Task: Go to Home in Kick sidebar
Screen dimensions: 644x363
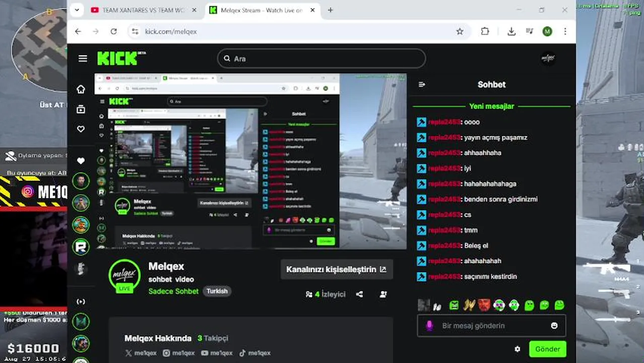Action: point(81,89)
